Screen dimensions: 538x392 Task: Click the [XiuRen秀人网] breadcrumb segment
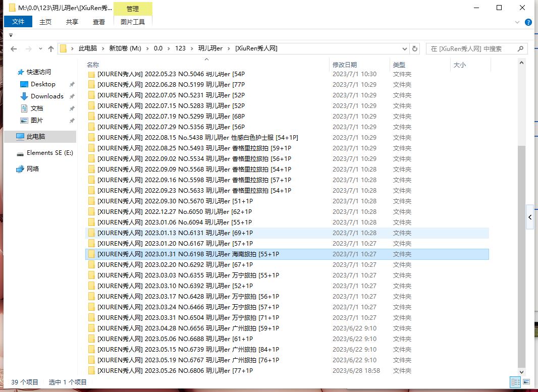[256, 48]
